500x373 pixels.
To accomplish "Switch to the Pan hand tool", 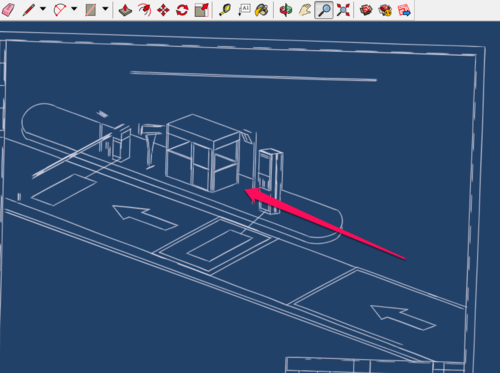I will coord(305,10).
